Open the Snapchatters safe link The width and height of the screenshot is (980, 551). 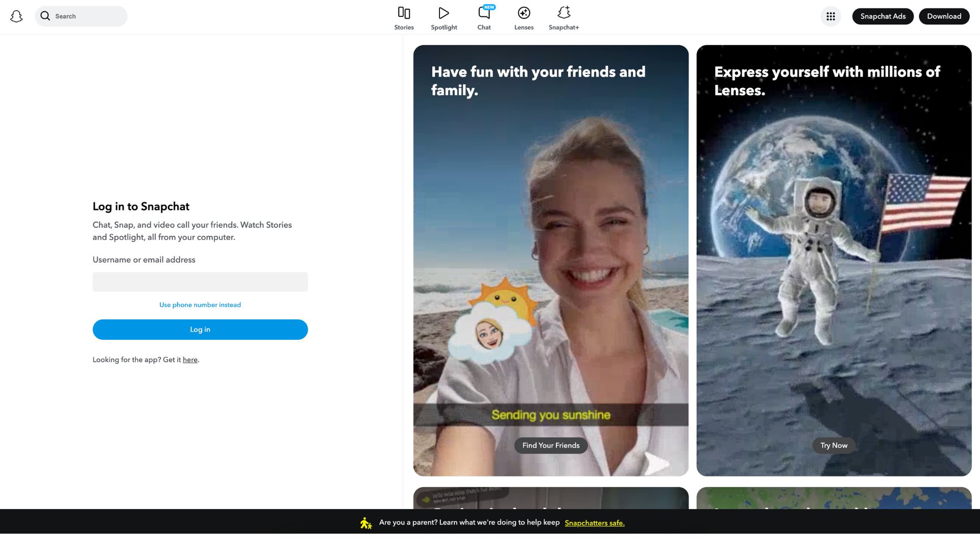(594, 523)
